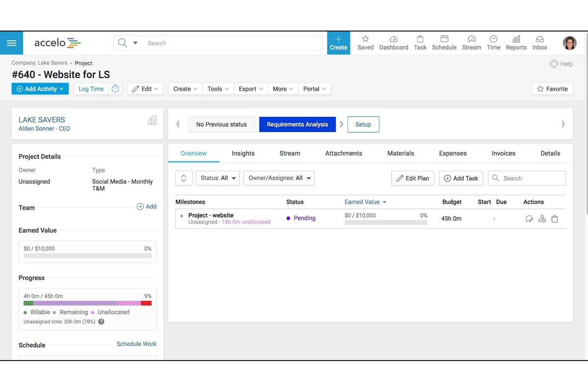Switch to the Attachments tab

(344, 153)
